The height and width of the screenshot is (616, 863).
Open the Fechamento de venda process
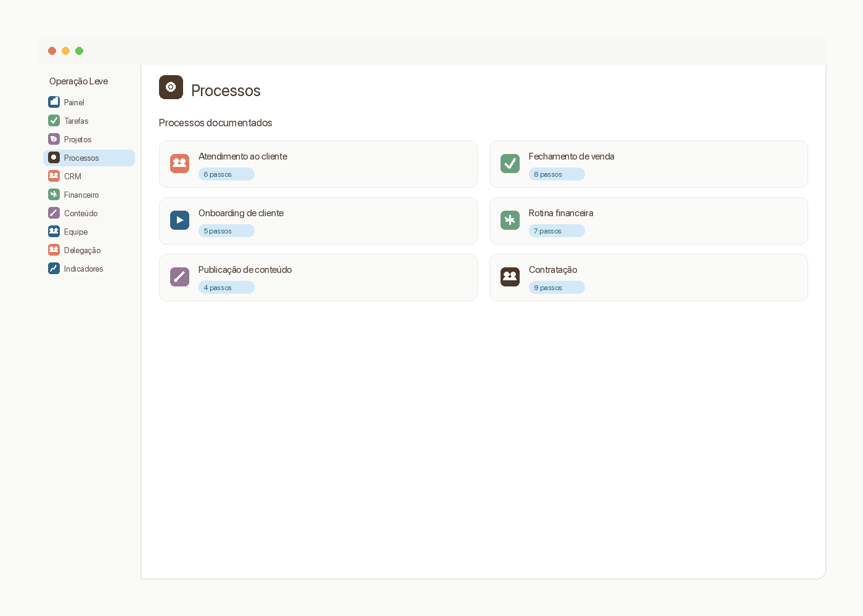click(648, 164)
